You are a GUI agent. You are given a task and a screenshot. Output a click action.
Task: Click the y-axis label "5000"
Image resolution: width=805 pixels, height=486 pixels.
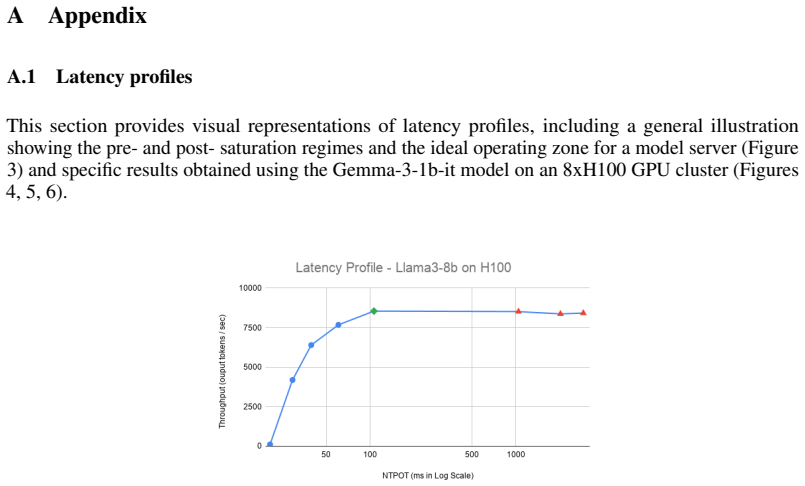(252, 367)
